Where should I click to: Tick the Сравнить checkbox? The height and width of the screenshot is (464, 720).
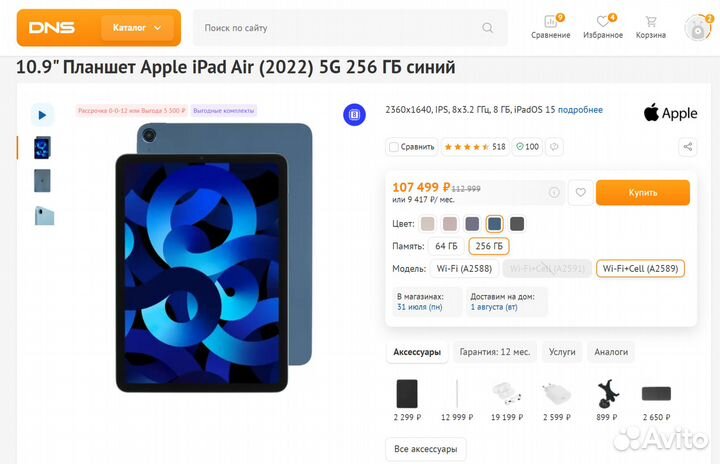coord(394,147)
